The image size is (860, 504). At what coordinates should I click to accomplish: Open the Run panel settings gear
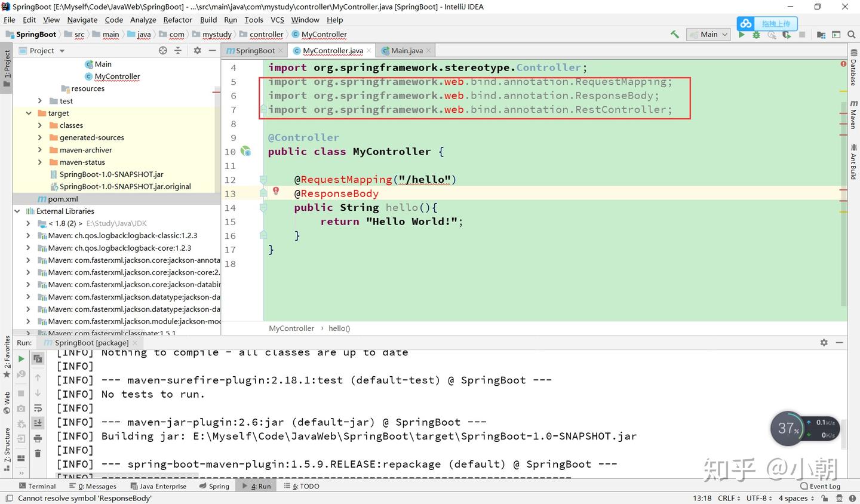[824, 343]
